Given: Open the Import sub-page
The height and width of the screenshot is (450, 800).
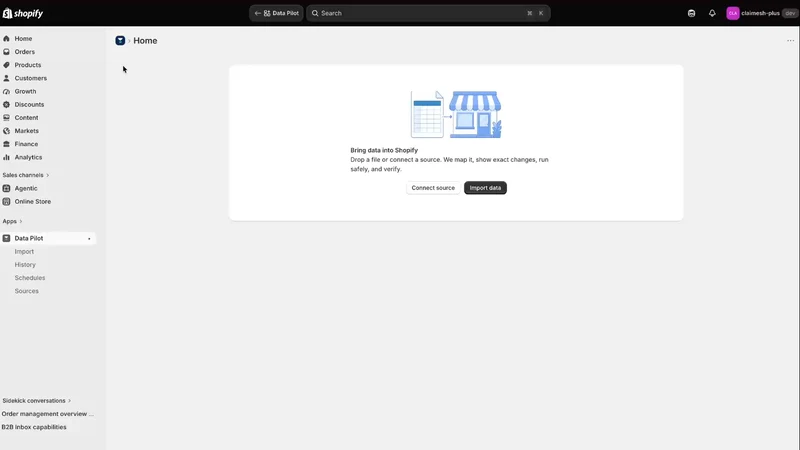Looking at the screenshot, I should [x=24, y=252].
